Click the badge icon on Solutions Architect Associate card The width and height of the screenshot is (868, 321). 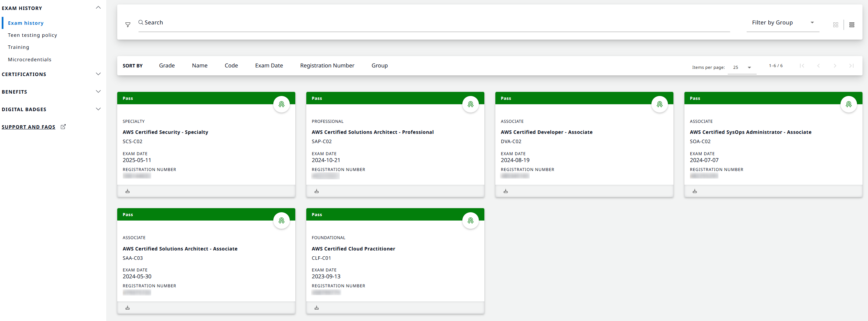pos(282,221)
